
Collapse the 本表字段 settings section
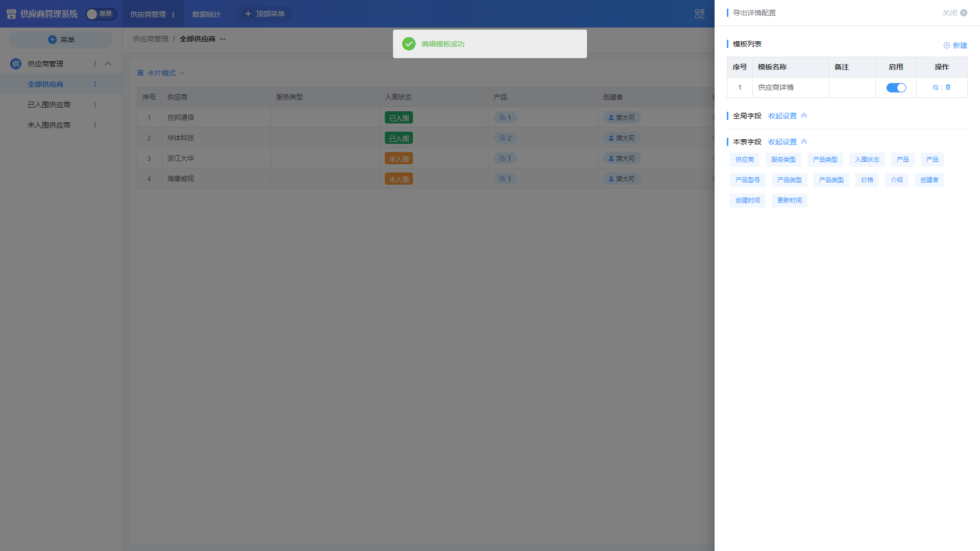(788, 142)
